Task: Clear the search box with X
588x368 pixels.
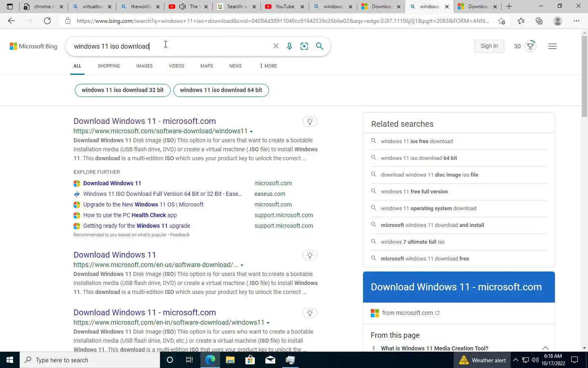Action: pos(276,46)
